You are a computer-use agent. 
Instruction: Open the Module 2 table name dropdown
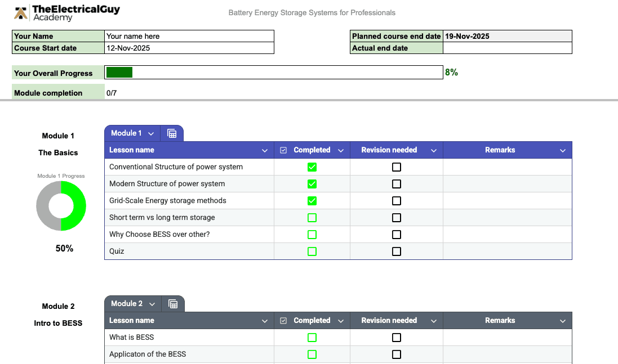tap(152, 304)
